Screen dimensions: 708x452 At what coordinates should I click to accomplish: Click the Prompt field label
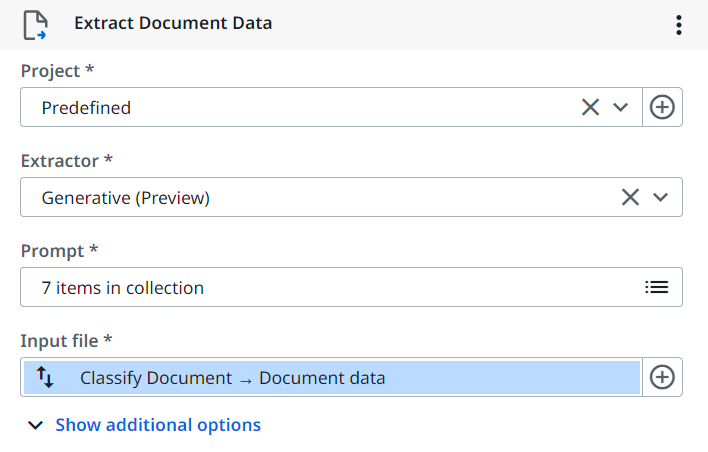coord(58,250)
